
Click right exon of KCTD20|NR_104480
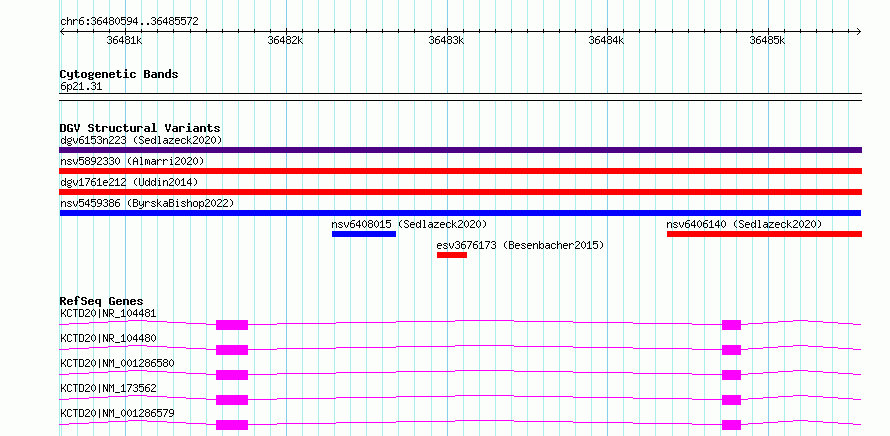[x=732, y=350]
